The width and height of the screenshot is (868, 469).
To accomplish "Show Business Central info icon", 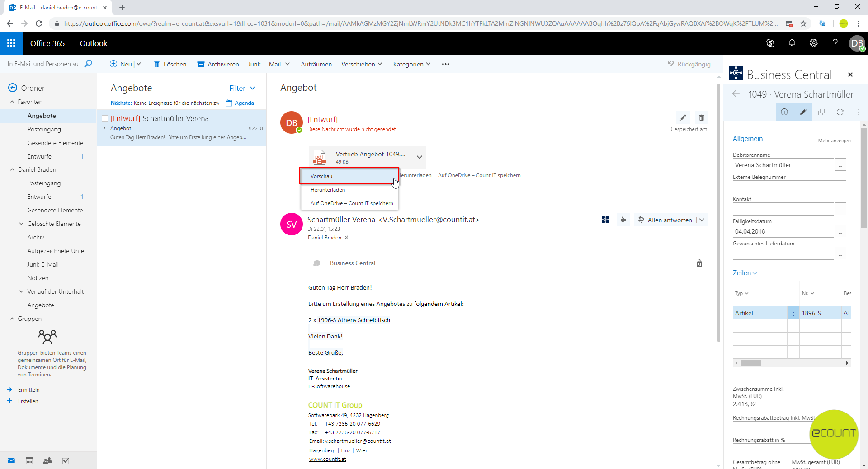I will coord(784,112).
